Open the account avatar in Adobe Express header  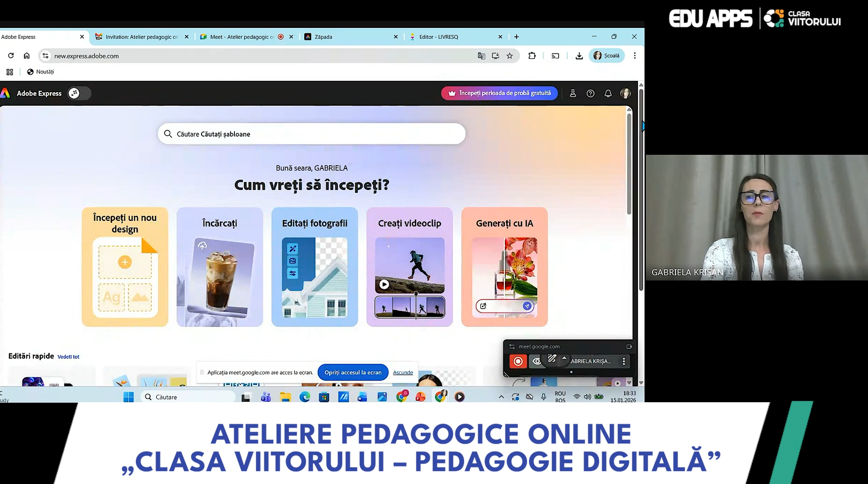pos(626,93)
